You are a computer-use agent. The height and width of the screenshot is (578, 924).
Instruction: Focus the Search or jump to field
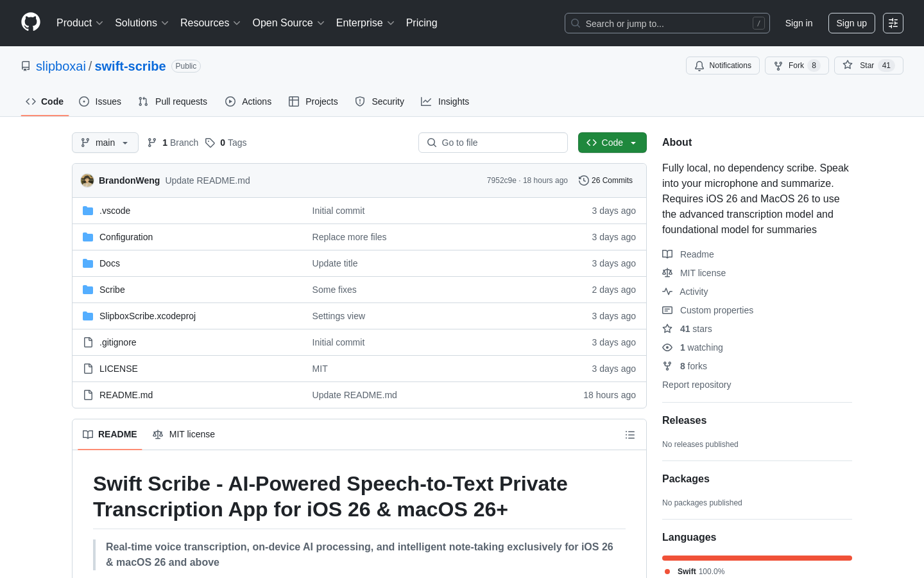pyautogui.click(x=667, y=23)
